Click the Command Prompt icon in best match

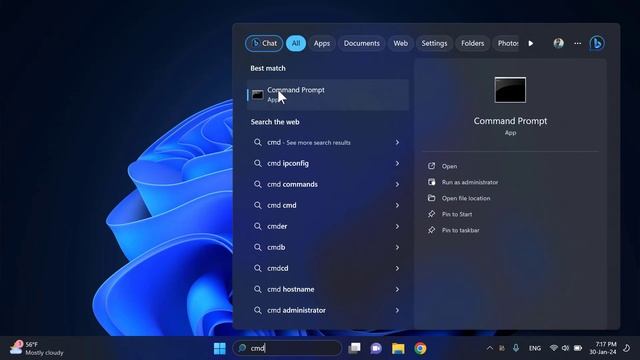(x=258, y=95)
